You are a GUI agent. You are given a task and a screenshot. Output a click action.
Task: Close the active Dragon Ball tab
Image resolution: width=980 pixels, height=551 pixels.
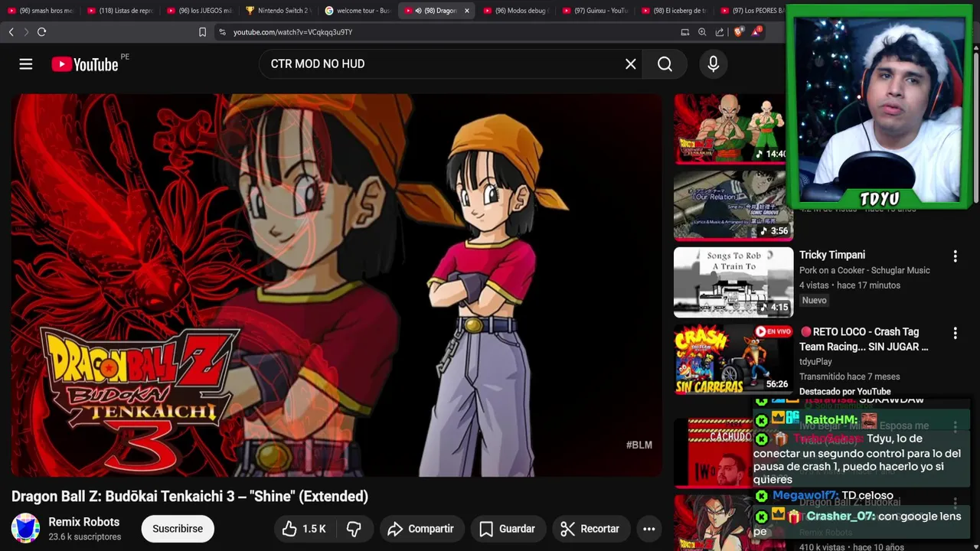(466, 11)
